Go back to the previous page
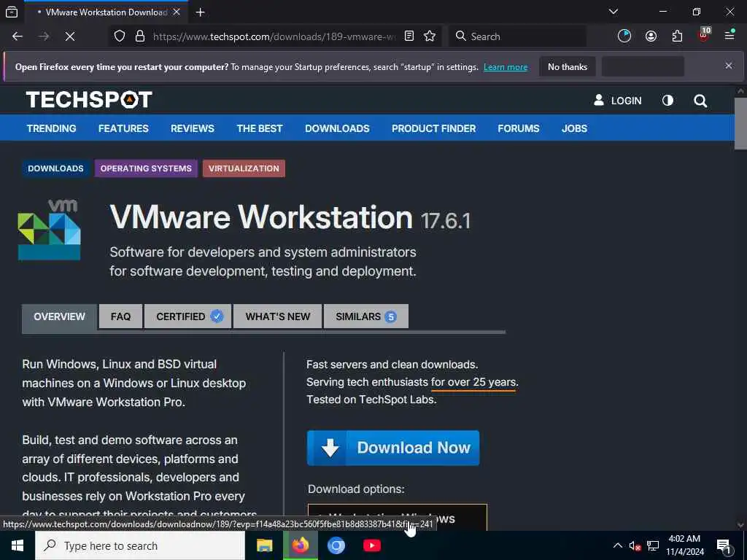747x560 pixels. pos(18,36)
